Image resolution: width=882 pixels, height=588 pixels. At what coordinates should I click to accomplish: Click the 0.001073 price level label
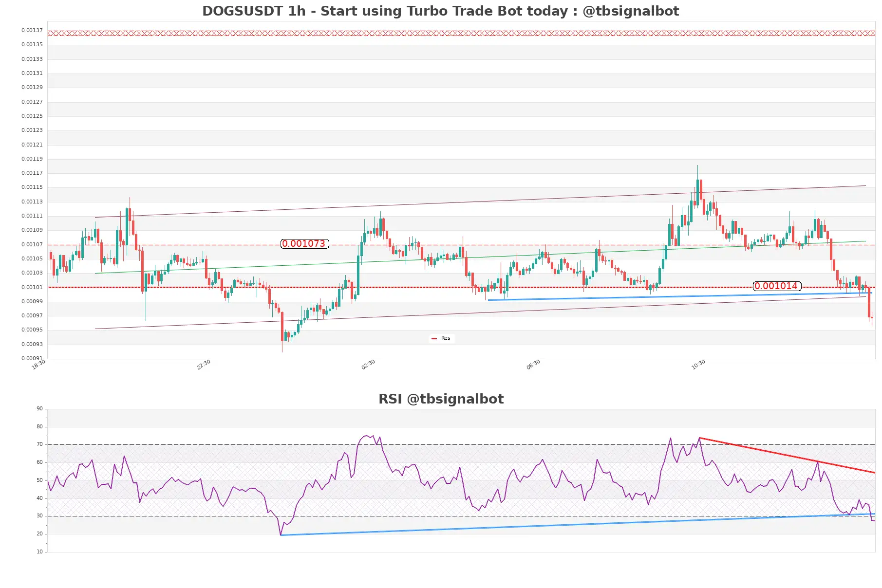[305, 244]
